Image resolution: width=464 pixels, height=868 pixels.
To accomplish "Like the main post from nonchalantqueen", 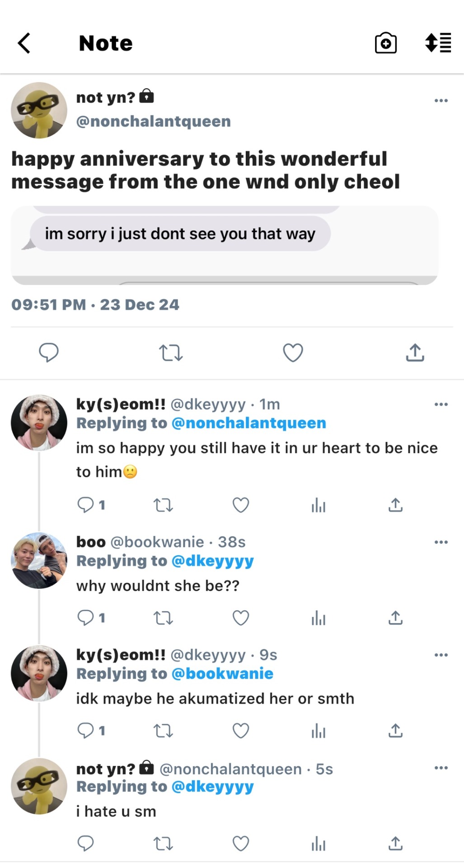I will coord(293,353).
